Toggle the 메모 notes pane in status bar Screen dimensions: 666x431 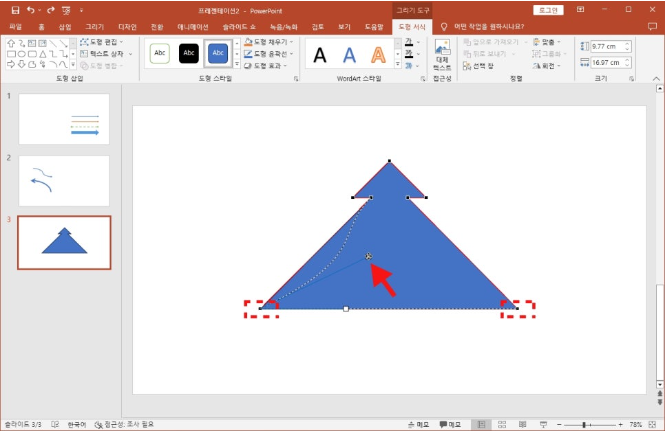point(417,424)
